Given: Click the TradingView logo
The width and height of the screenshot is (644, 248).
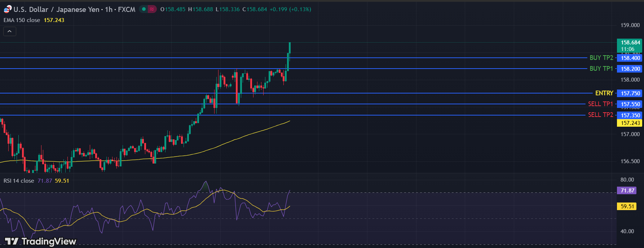Looking at the screenshot, I should 40,241.
